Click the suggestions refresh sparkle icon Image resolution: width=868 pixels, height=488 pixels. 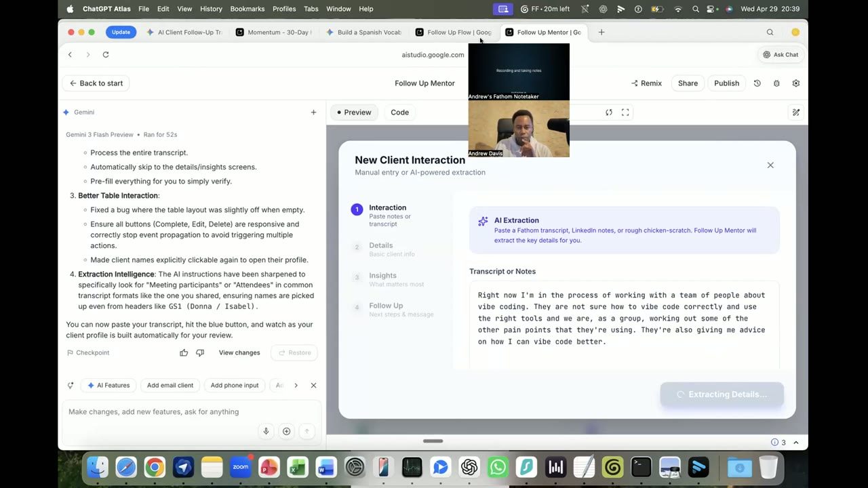coord(70,385)
